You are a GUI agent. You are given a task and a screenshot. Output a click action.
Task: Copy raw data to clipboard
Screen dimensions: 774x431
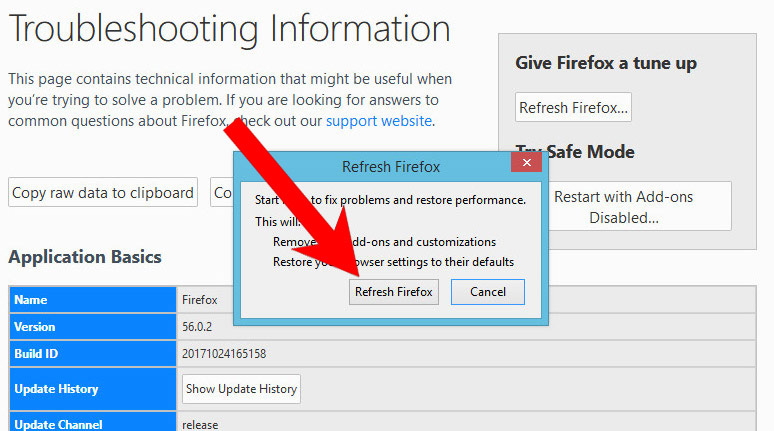coord(103,193)
